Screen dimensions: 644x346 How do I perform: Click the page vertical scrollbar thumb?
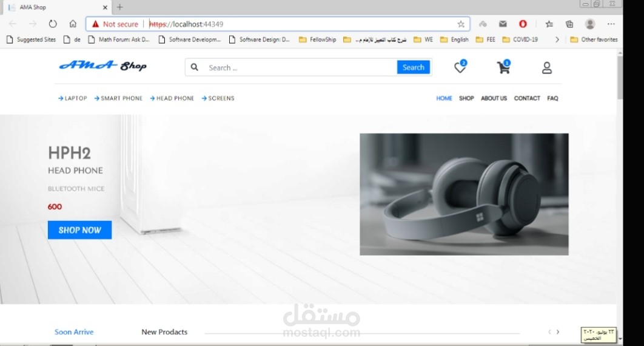point(620,77)
